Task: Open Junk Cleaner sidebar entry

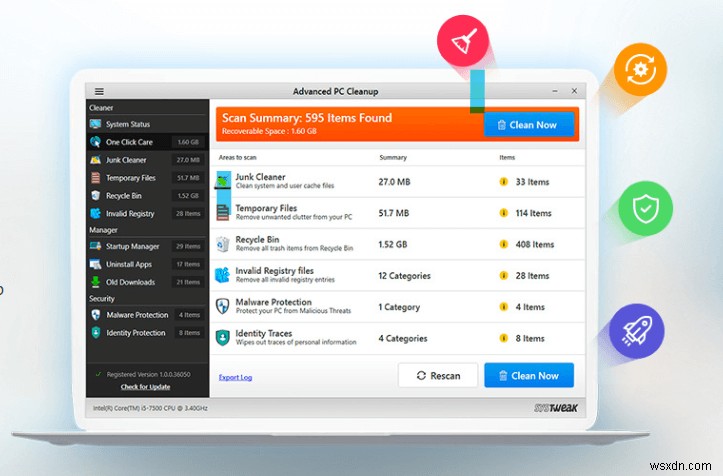Action: 147,160
